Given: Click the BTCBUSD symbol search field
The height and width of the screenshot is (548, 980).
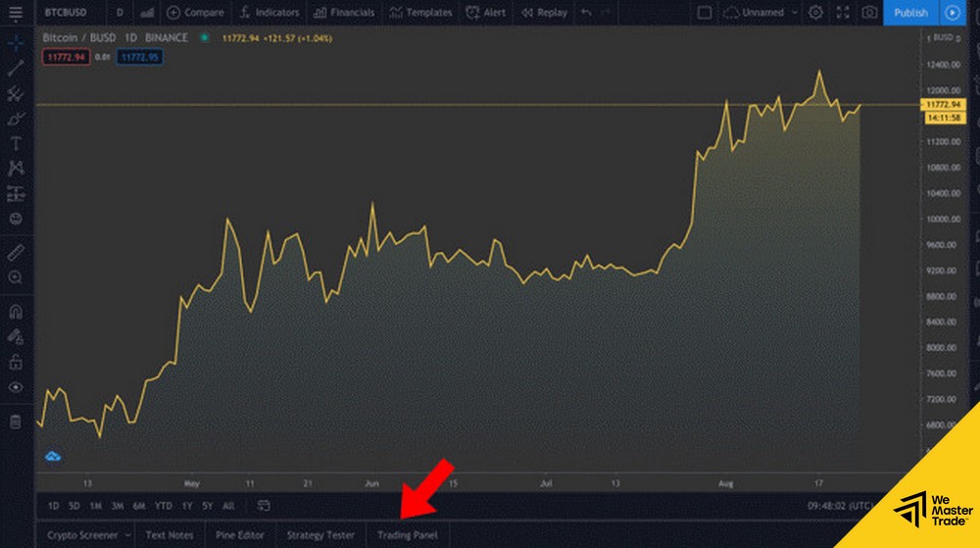Looking at the screenshot, I should click(67, 13).
